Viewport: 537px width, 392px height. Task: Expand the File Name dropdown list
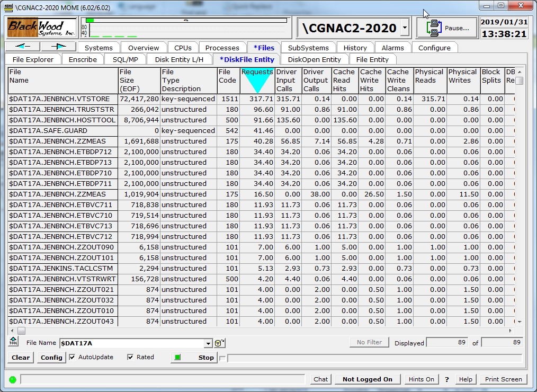coord(209,343)
